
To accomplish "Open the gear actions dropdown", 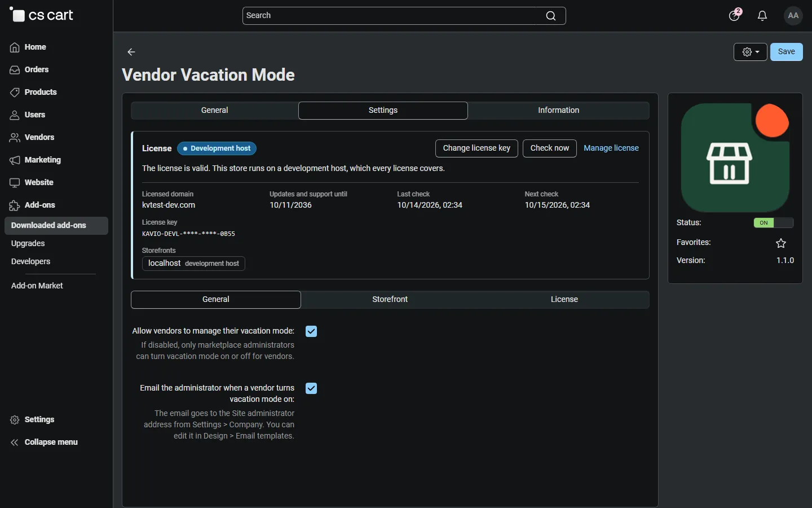I will (x=751, y=52).
